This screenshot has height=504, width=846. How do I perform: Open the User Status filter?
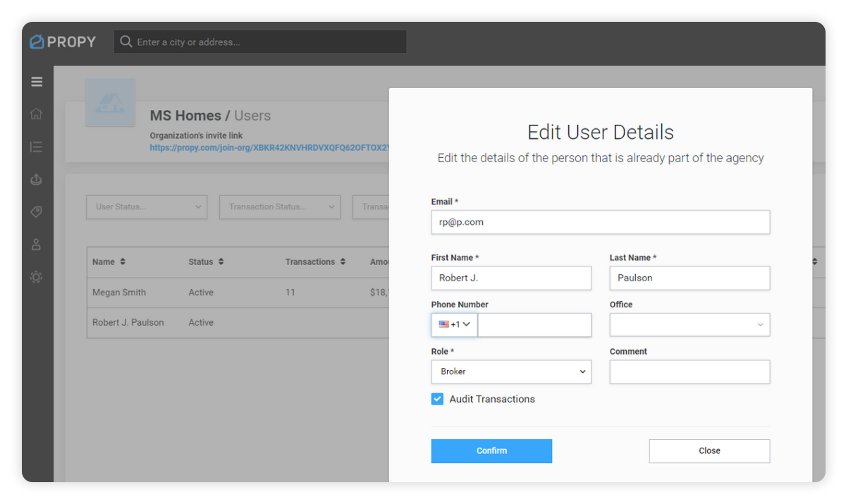point(146,207)
